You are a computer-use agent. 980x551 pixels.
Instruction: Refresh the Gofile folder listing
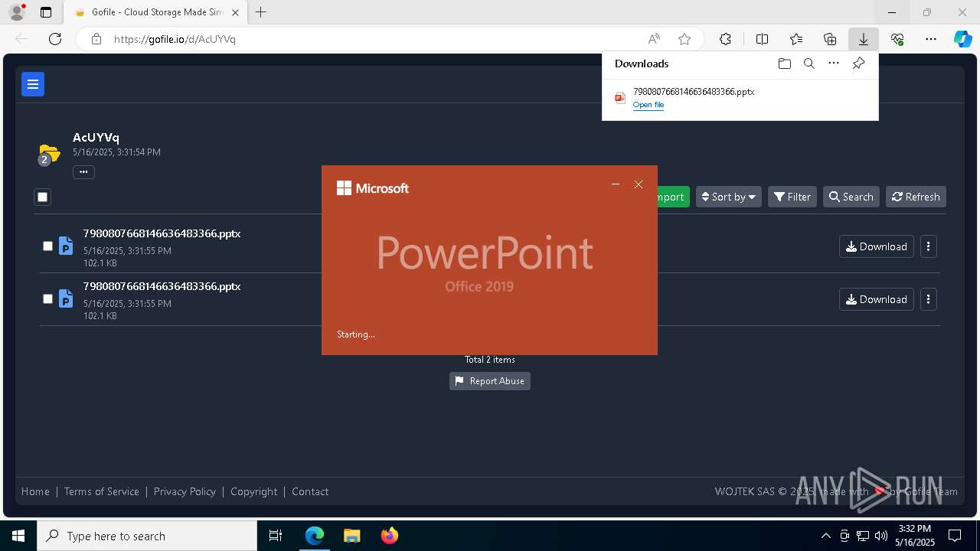pos(916,197)
